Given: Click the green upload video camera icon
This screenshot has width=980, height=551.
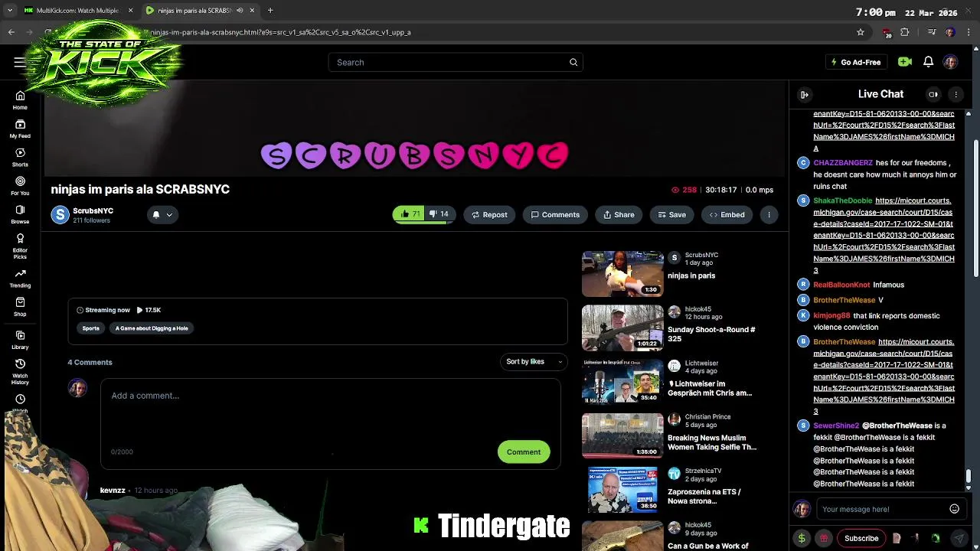Looking at the screenshot, I should [905, 62].
